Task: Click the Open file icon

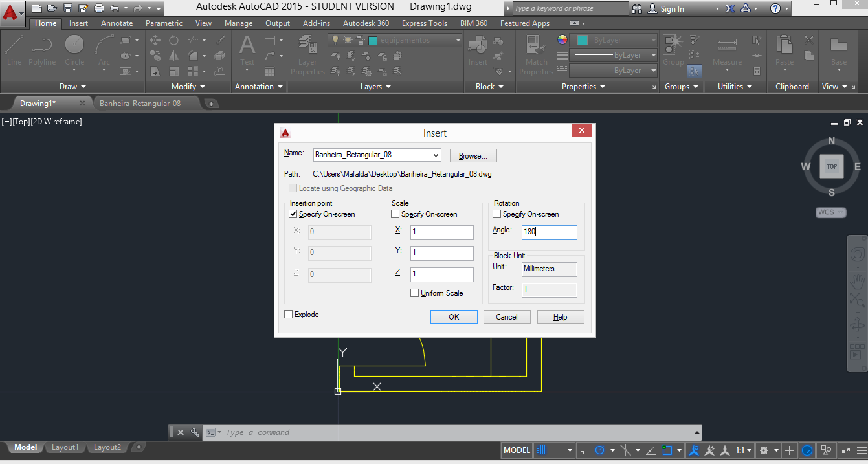Action: point(52,8)
